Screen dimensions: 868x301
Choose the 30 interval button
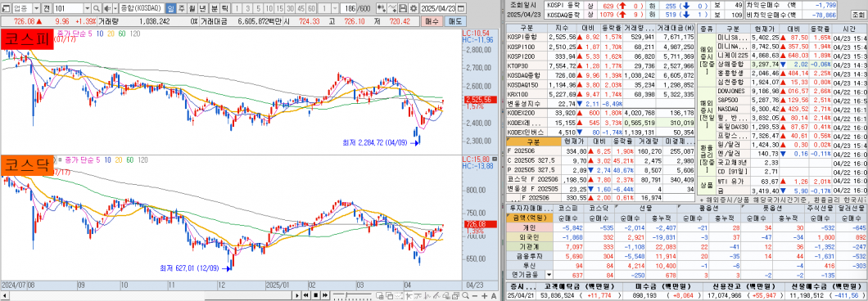pos(290,8)
